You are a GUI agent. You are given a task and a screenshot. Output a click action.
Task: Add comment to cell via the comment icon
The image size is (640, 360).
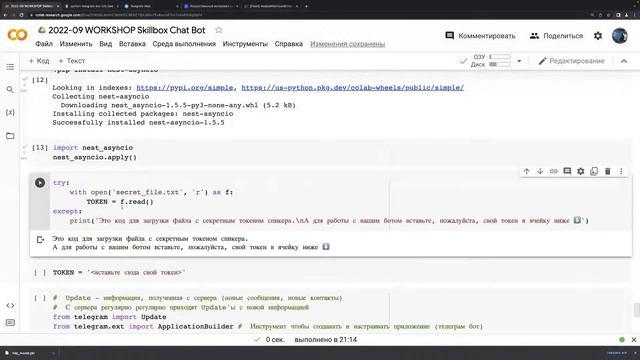[567, 171]
